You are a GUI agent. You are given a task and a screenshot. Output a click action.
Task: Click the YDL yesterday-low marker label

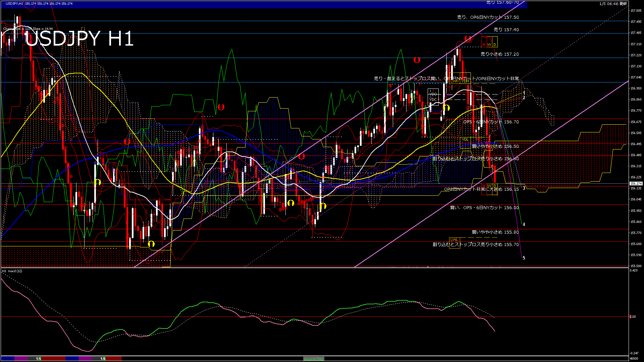point(465,139)
